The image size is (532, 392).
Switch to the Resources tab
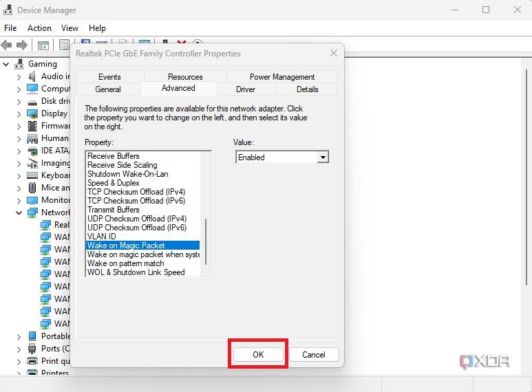coord(185,77)
